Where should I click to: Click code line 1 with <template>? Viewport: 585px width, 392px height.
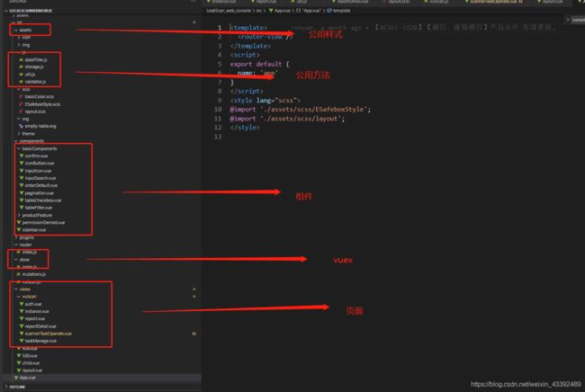pos(248,28)
